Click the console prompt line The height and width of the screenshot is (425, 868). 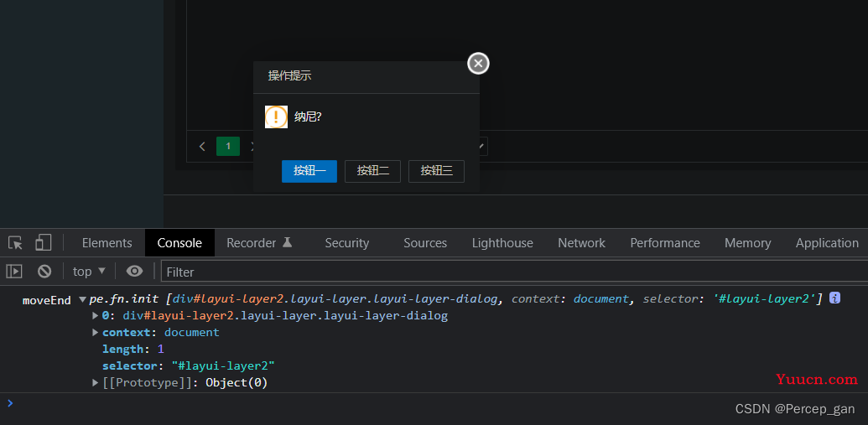434,403
